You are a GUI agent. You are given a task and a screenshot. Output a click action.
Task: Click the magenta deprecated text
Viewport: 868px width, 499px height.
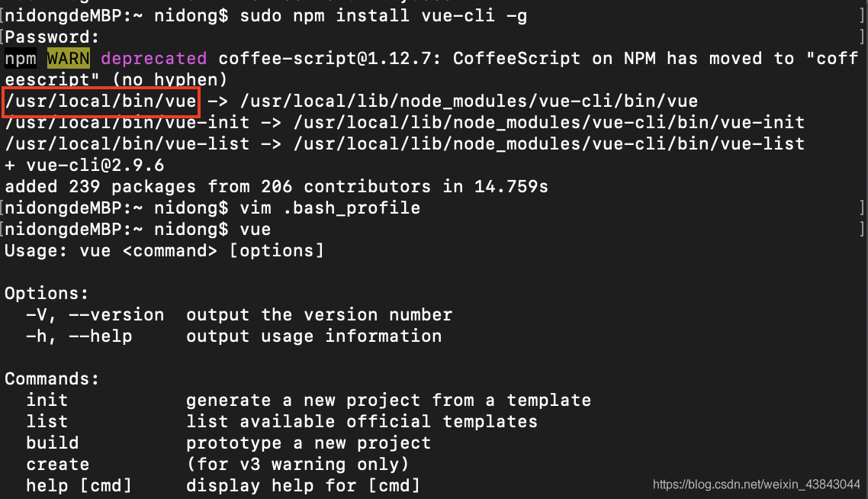pos(154,59)
